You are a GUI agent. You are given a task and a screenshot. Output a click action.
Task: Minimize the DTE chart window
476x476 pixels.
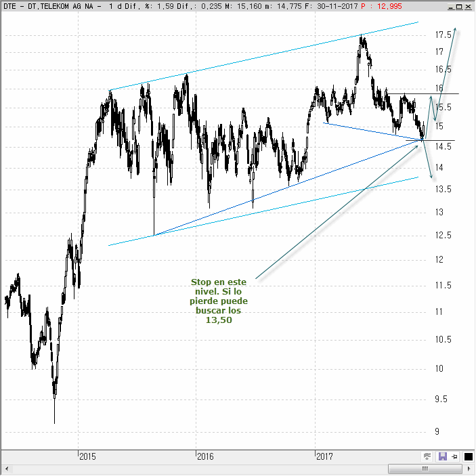[452, 6]
